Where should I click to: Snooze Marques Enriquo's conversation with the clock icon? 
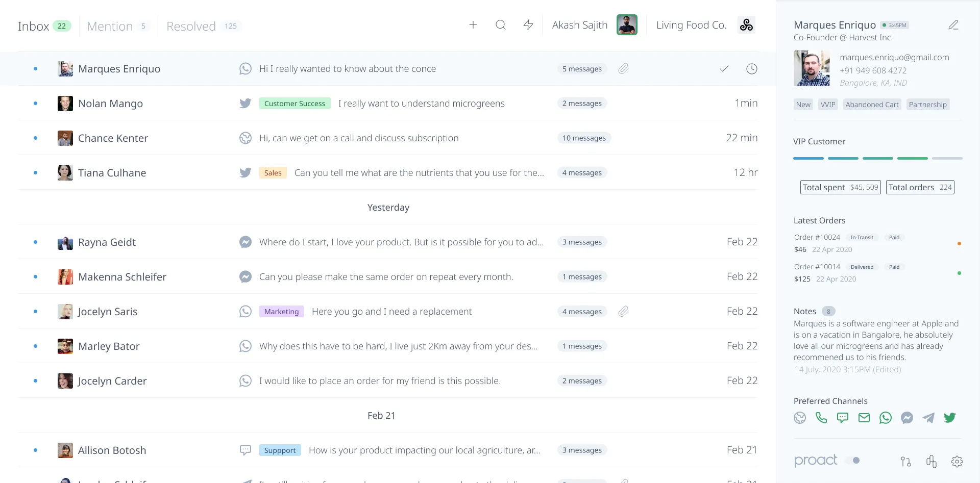[751, 68]
